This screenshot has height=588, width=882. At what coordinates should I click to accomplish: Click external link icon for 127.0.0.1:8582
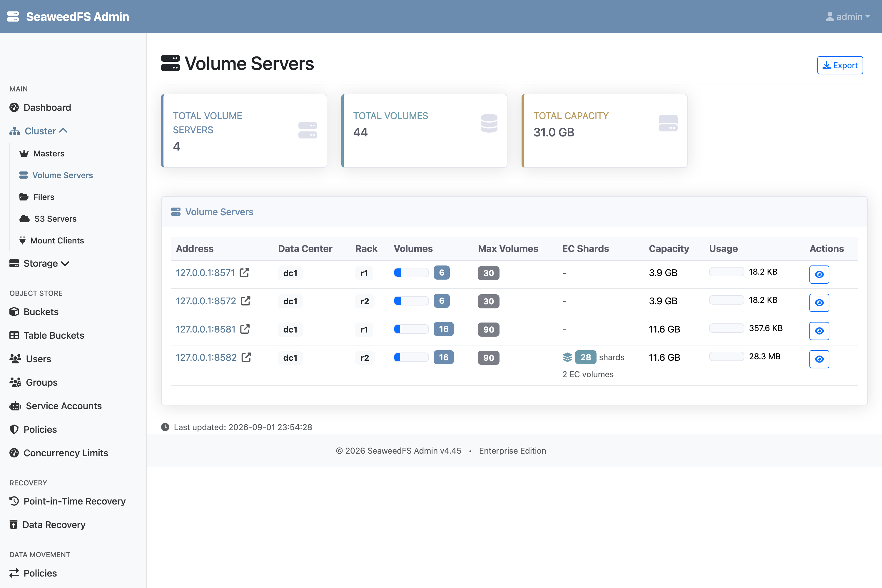click(x=246, y=357)
